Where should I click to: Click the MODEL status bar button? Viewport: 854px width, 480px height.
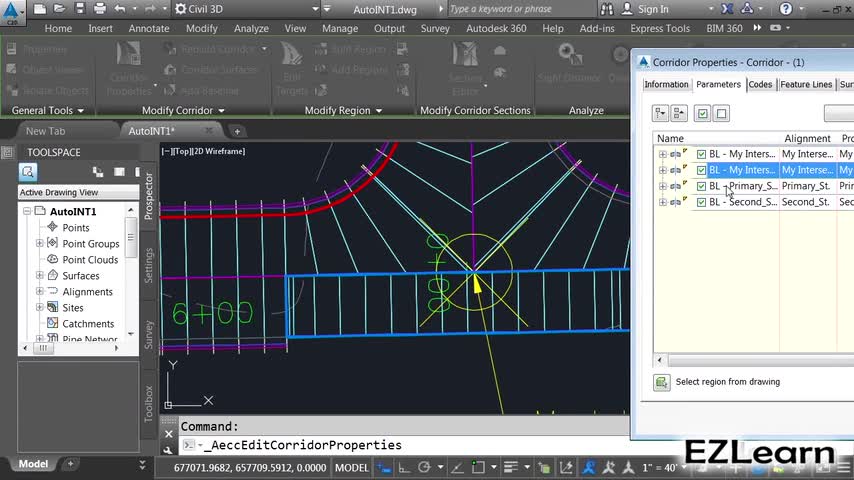[x=351, y=467]
